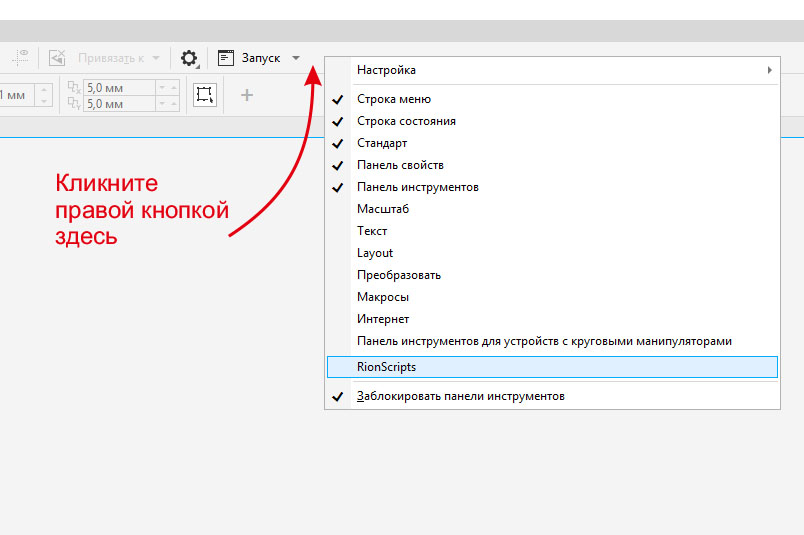The image size is (804, 535).
Task: Toggle the Строка состояния toolbar
Action: [552, 121]
